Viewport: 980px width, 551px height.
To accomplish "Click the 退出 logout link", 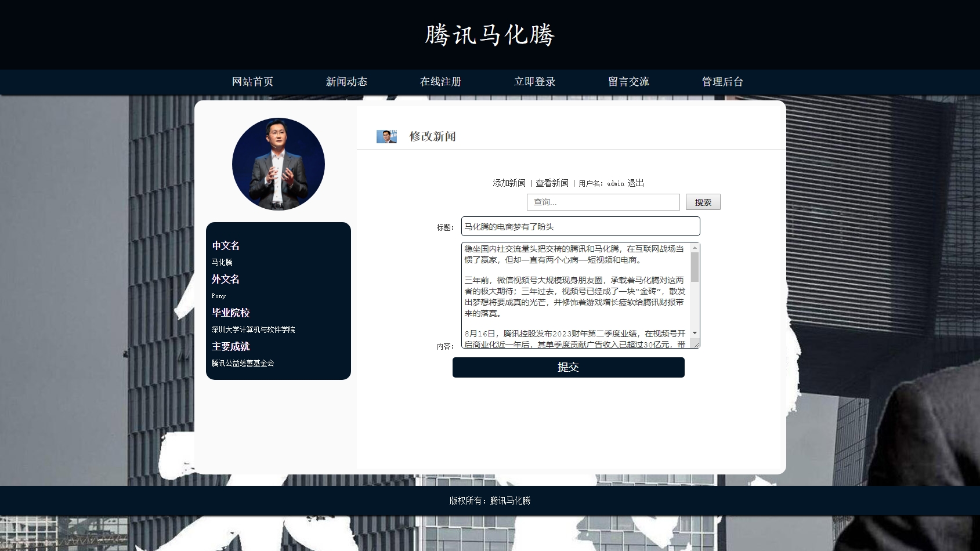I will click(x=635, y=183).
